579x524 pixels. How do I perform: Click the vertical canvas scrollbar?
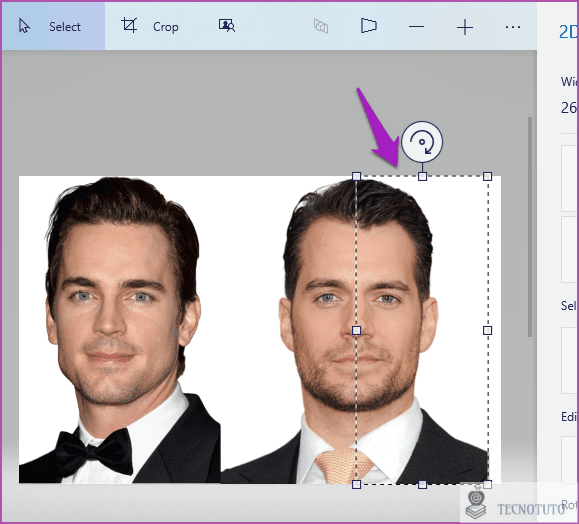click(x=530, y=227)
